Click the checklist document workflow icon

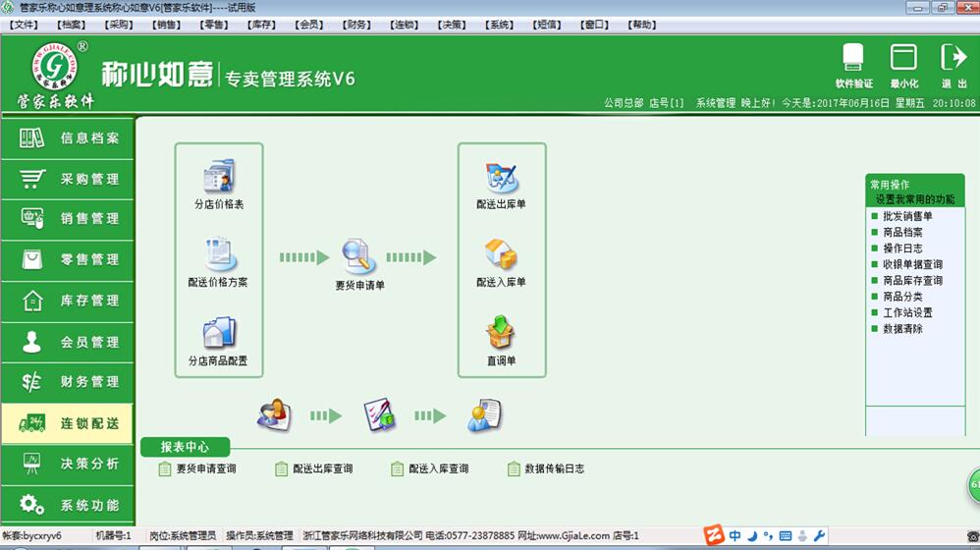(x=379, y=415)
